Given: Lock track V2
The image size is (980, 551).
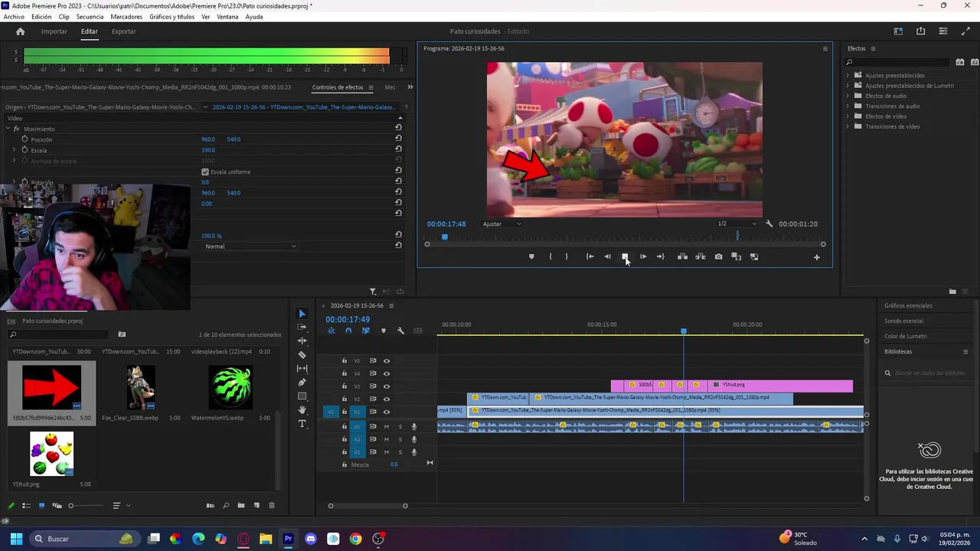Looking at the screenshot, I should [345, 399].
